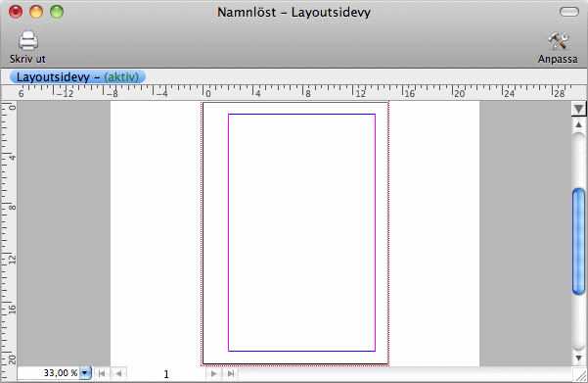Click the page number 1 field
The image size is (588, 383).
(166, 374)
